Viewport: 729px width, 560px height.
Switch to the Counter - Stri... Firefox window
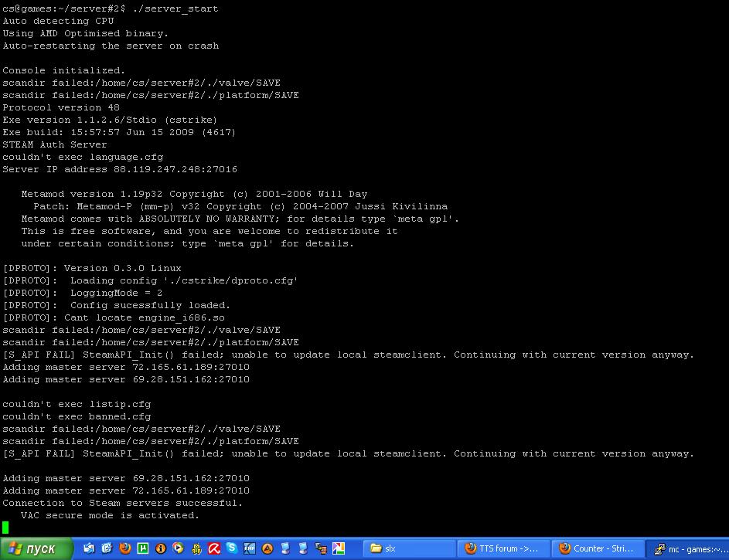click(598, 548)
